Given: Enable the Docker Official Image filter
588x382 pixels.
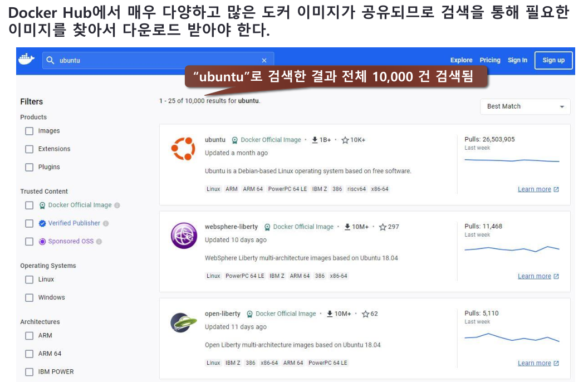Looking at the screenshot, I should click(x=30, y=205).
